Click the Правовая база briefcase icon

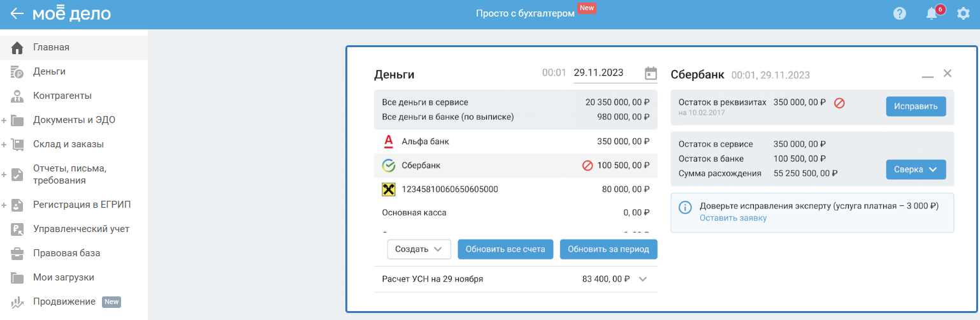click(x=17, y=253)
